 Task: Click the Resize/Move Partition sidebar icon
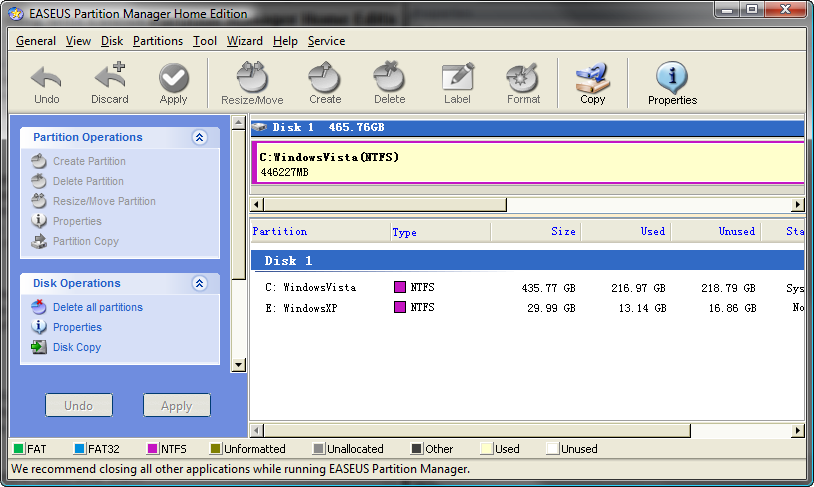point(39,201)
